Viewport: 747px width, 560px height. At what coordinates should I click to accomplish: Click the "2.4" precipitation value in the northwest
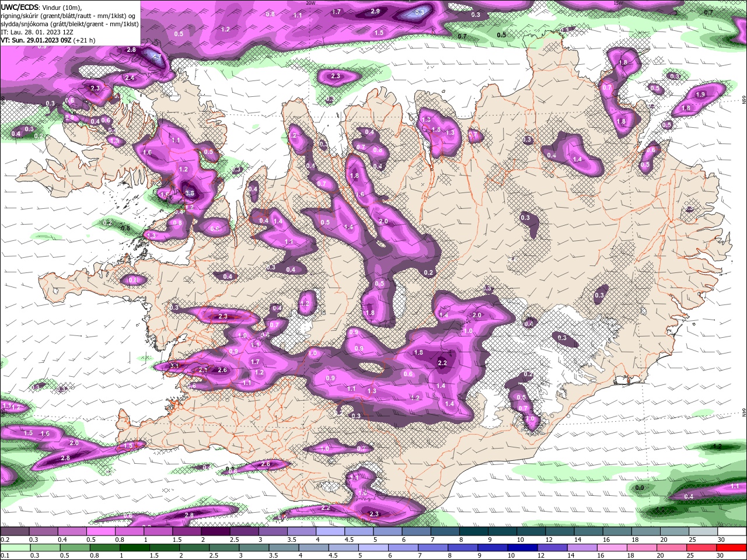[130, 78]
